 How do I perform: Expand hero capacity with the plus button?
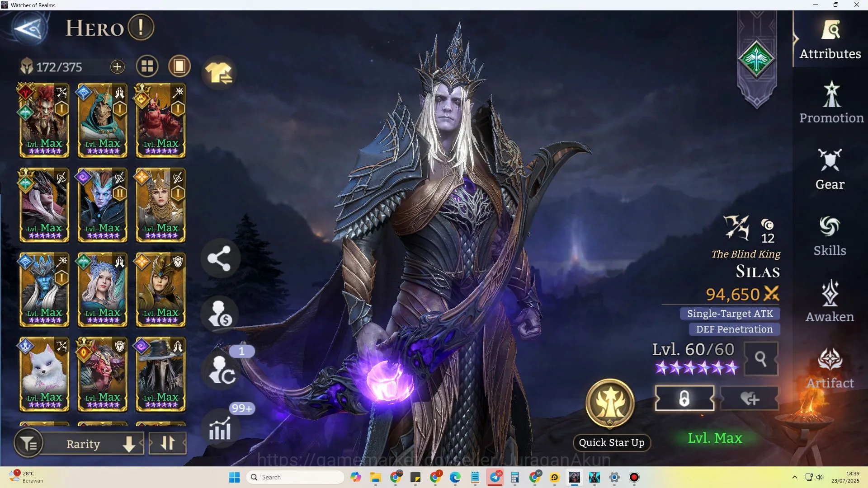[117, 67]
